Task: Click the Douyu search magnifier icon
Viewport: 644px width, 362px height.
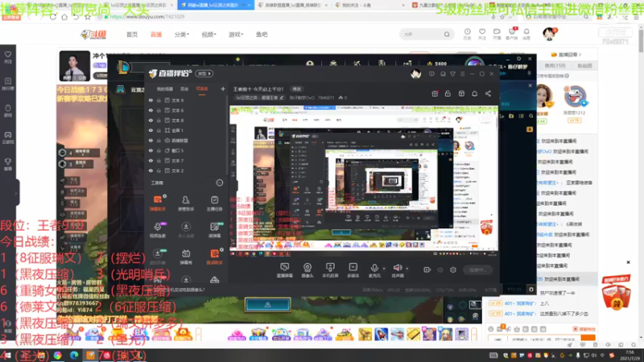Action: tap(447, 35)
